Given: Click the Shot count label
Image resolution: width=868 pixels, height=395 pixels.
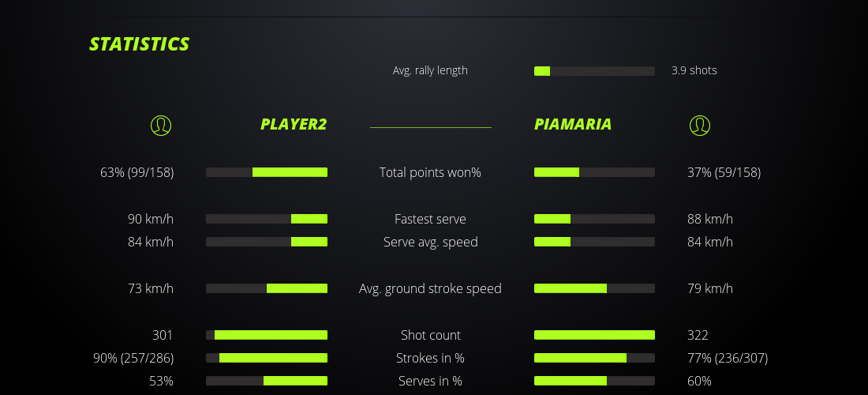Looking at the screenshot, I should click(x=430, y=335).
